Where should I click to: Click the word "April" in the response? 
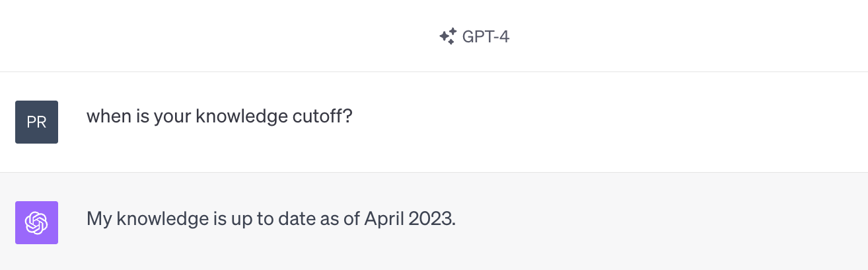(x=383, y=218)
